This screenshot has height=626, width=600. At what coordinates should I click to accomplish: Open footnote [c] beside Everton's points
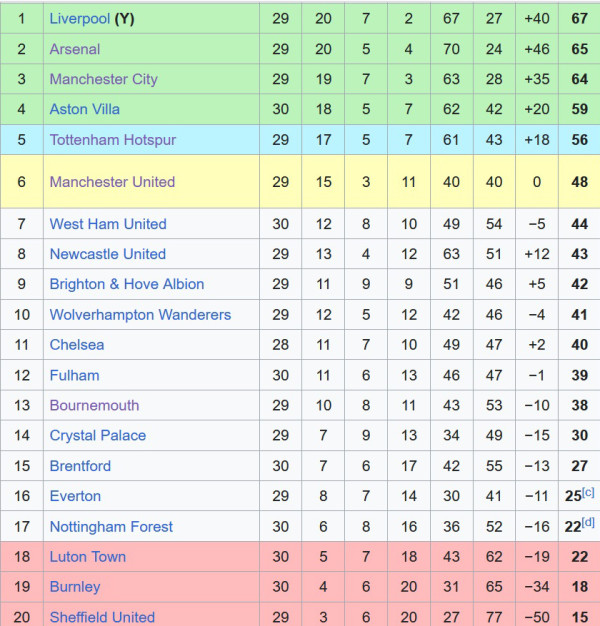(x=588, y=492)
